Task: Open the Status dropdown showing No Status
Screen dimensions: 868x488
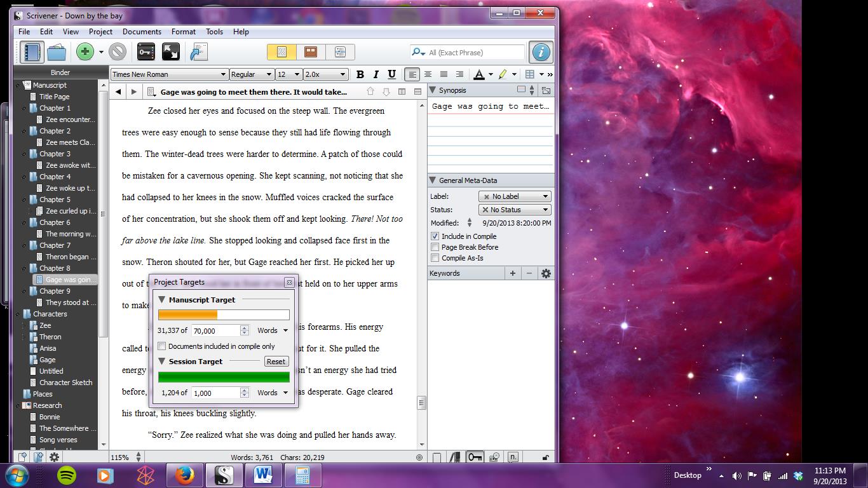Action: 514,210
